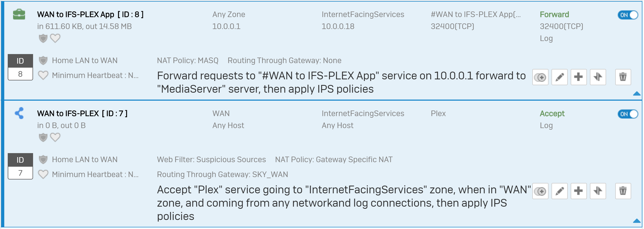Click the green briefcase icon of rule 8
644x229 pixels.
click(x=19, y=14)
